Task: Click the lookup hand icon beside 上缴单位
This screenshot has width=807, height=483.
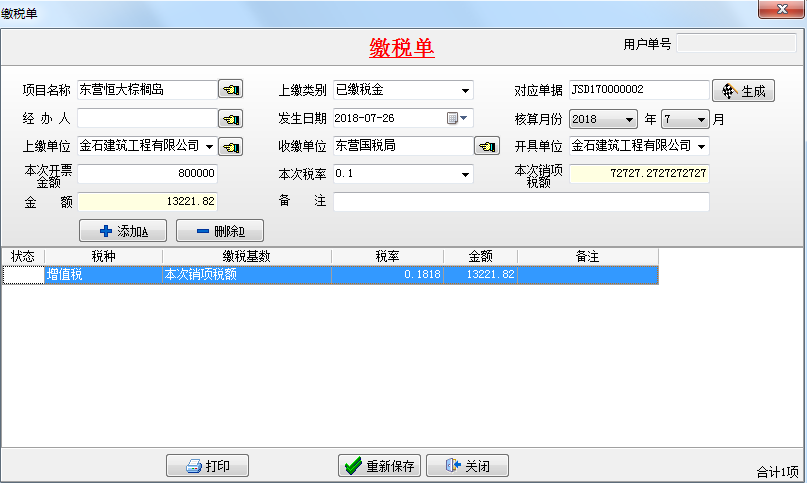Action: click(x=231, y=147)
